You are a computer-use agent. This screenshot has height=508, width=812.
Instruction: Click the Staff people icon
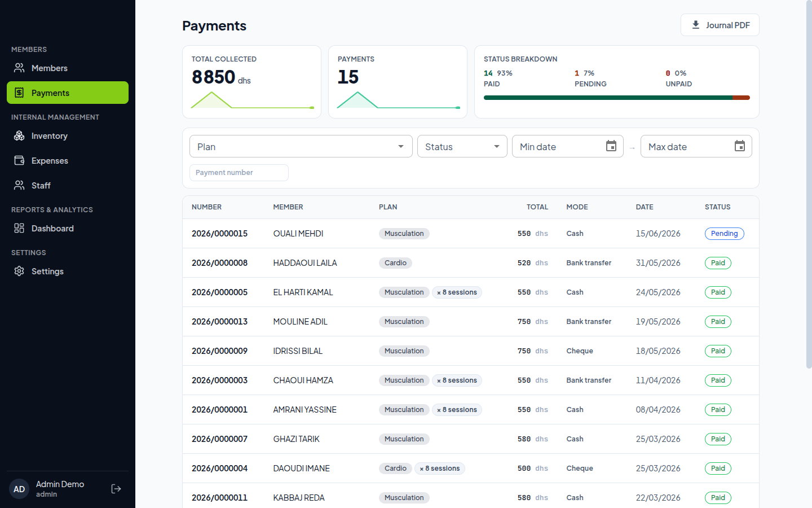pyautogui.click(x=19, y=185)
